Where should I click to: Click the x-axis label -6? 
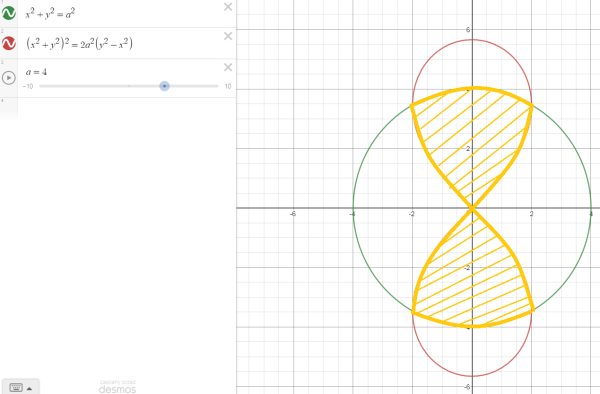[293, 214]
